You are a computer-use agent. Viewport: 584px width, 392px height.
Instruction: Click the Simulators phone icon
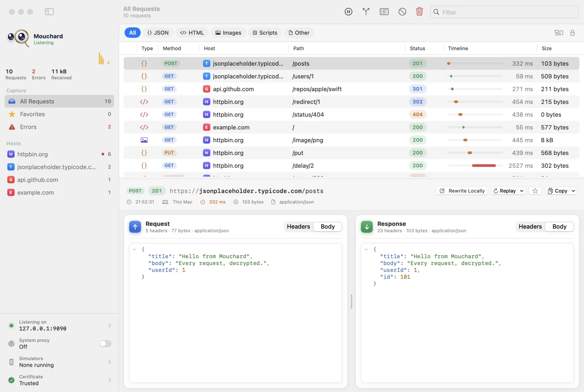click(11, 362)
